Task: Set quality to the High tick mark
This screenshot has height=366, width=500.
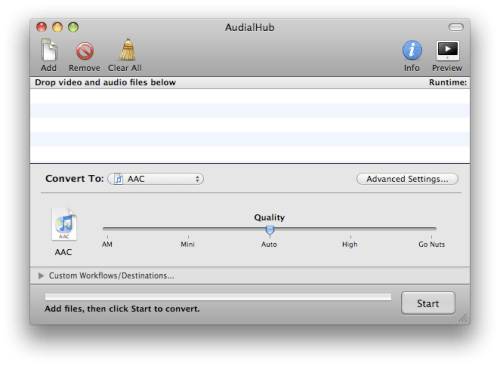Action: (x=350, y=237)
